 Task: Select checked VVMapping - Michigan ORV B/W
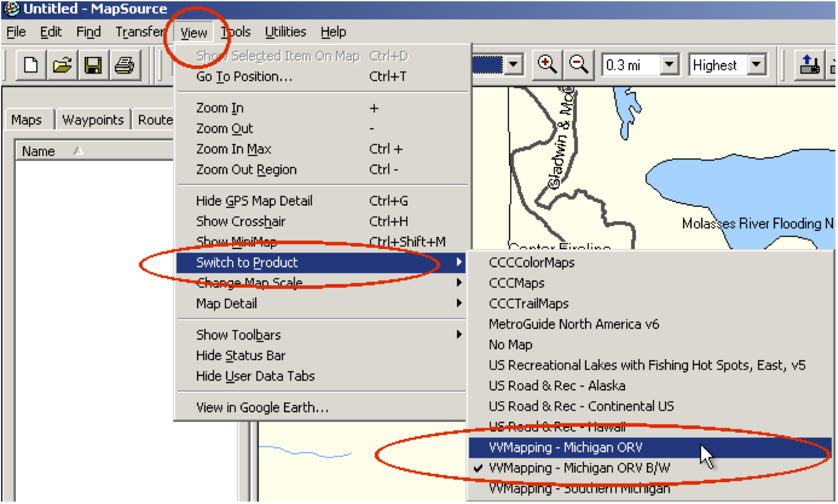point(650,468)
